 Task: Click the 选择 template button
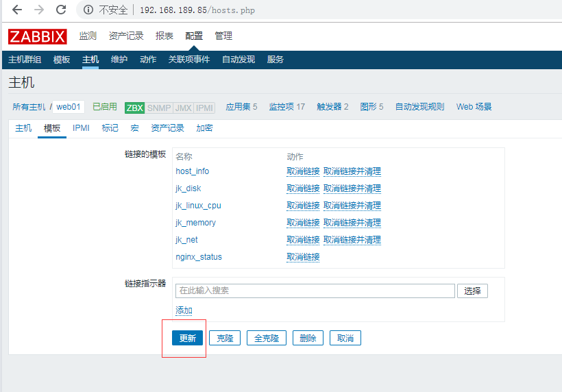472,291
